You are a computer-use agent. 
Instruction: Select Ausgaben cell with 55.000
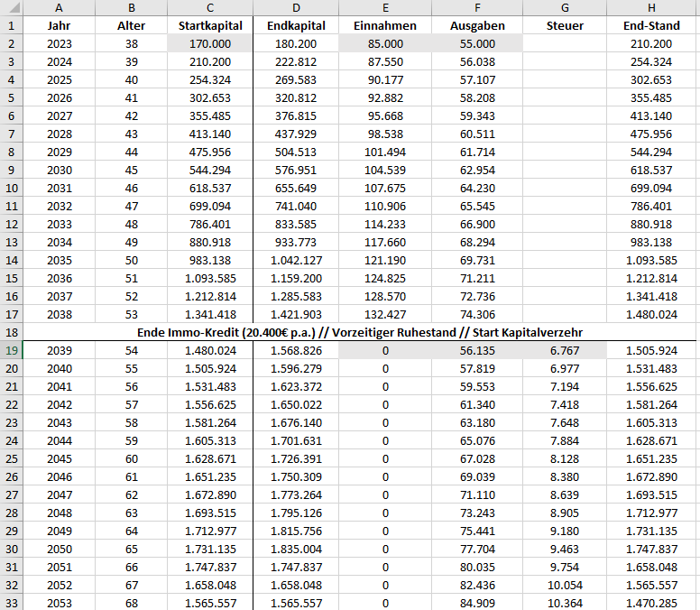click(477, 43)
